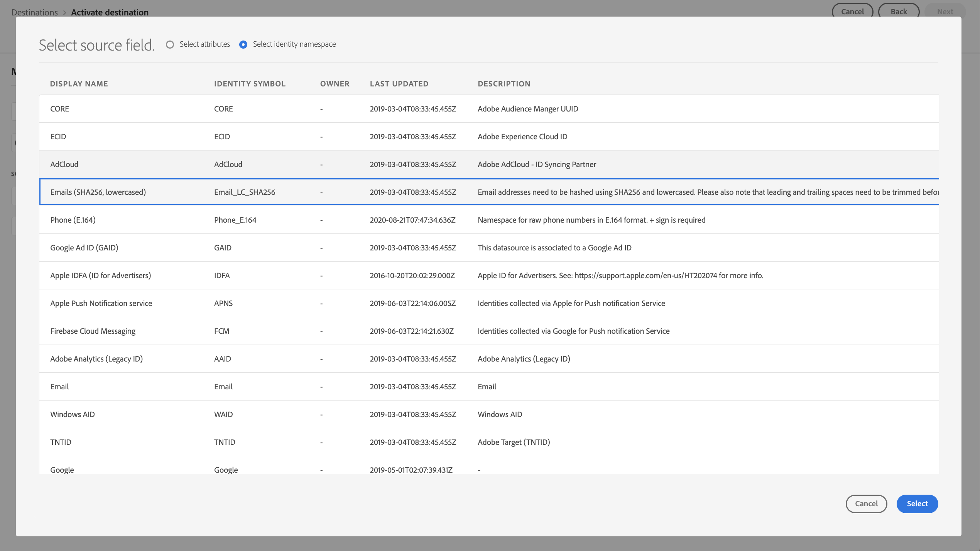This screenshot has width=980, height=551.
Task: Open the Destinations breadcrumb link
Action: click(x=34, y=12)
